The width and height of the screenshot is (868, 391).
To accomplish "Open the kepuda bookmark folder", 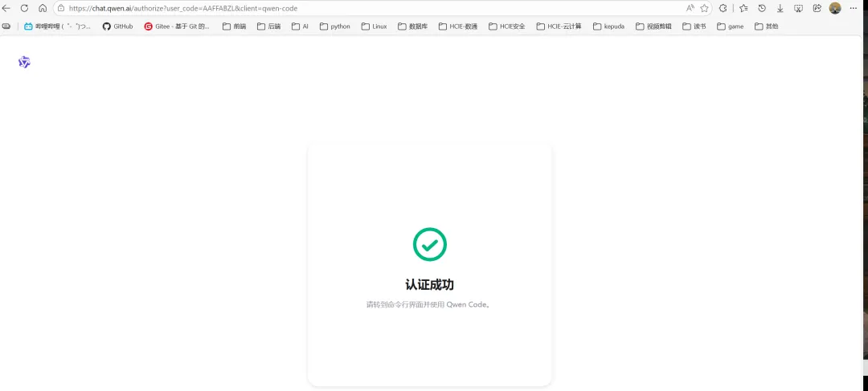I will point(608,26).
